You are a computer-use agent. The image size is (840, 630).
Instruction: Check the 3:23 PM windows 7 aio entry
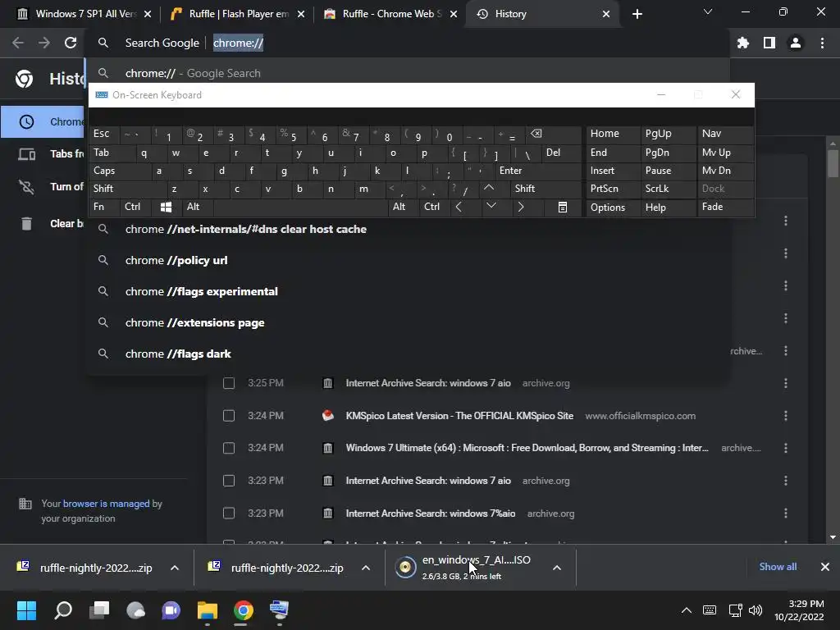229,481
